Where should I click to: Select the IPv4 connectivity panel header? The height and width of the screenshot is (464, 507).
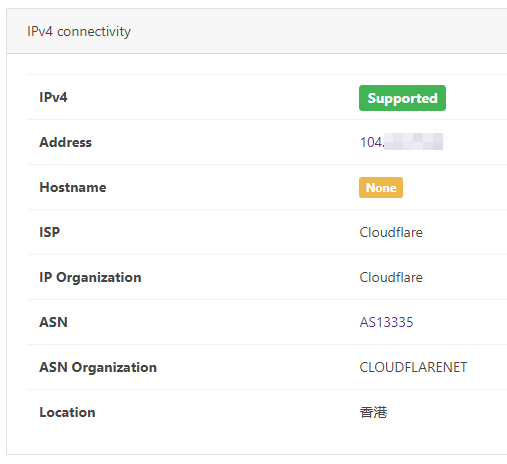point(257,31)
